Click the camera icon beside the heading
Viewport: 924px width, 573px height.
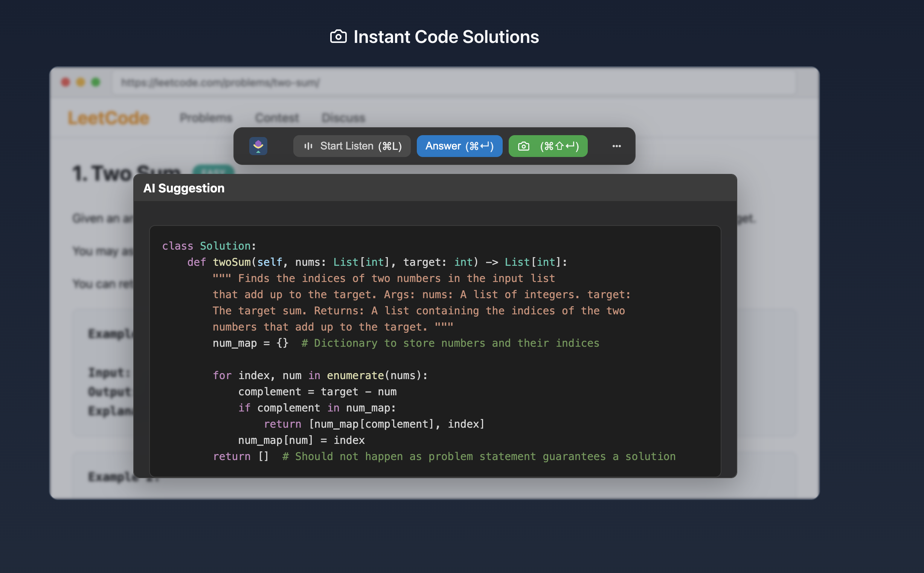pos(338,37)
